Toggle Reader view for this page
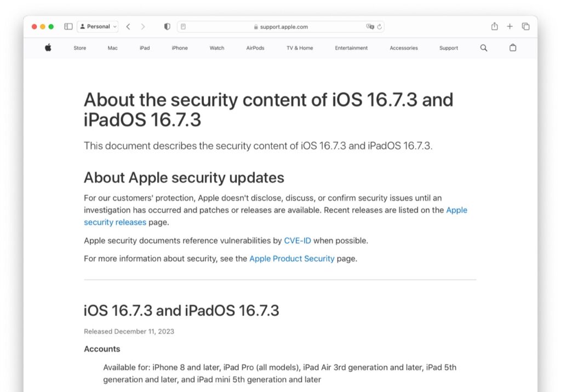Screen dimensions: 561x392 coord(184,26)
